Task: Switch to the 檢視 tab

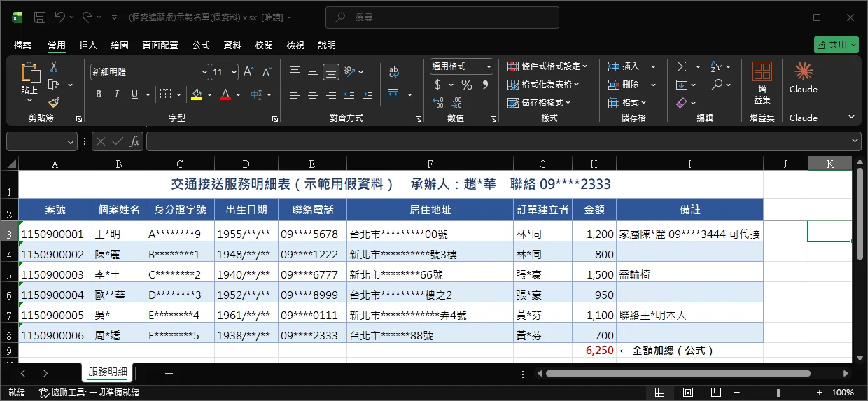Action: 295,45
